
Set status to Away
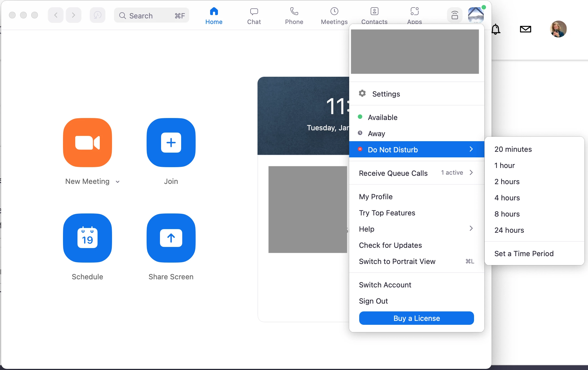click(376, 134)
